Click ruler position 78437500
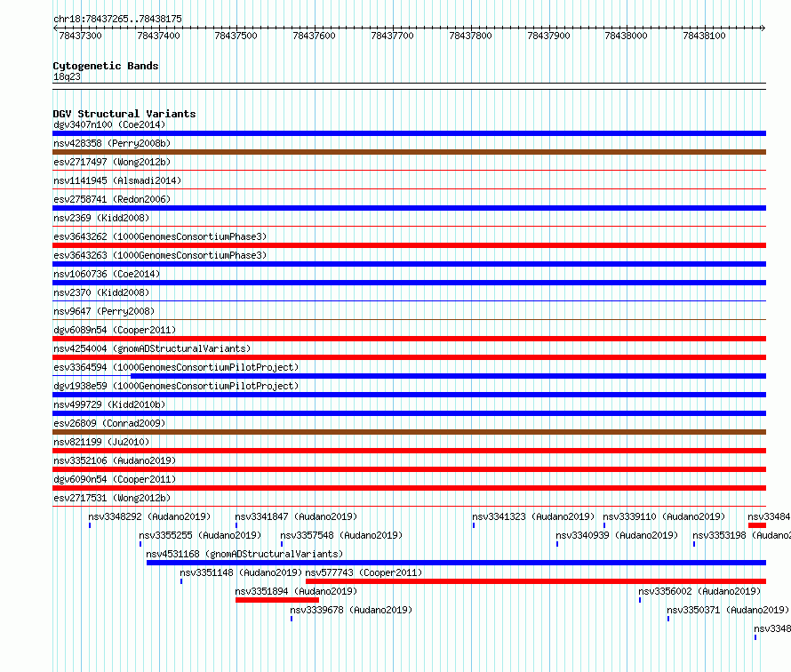 click(x=236, y=36)
